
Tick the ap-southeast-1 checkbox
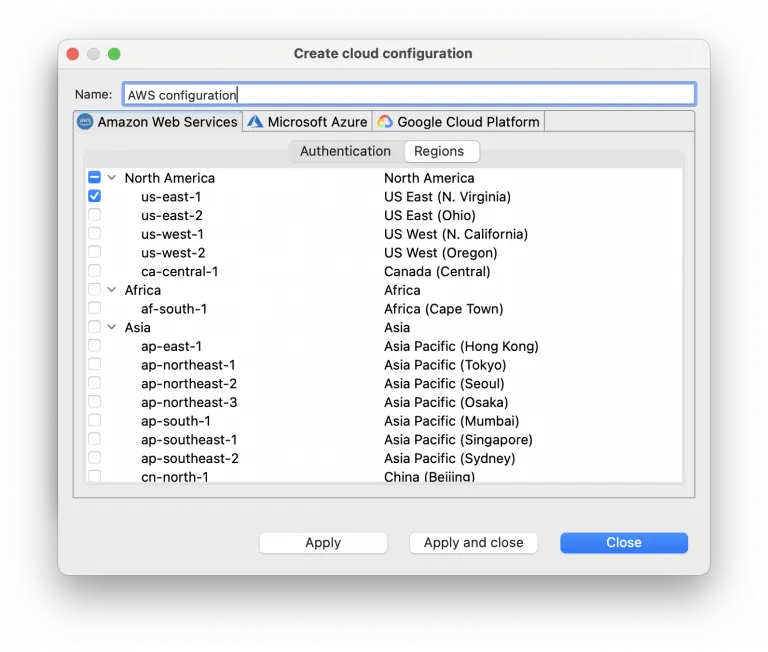coord(95,438)
